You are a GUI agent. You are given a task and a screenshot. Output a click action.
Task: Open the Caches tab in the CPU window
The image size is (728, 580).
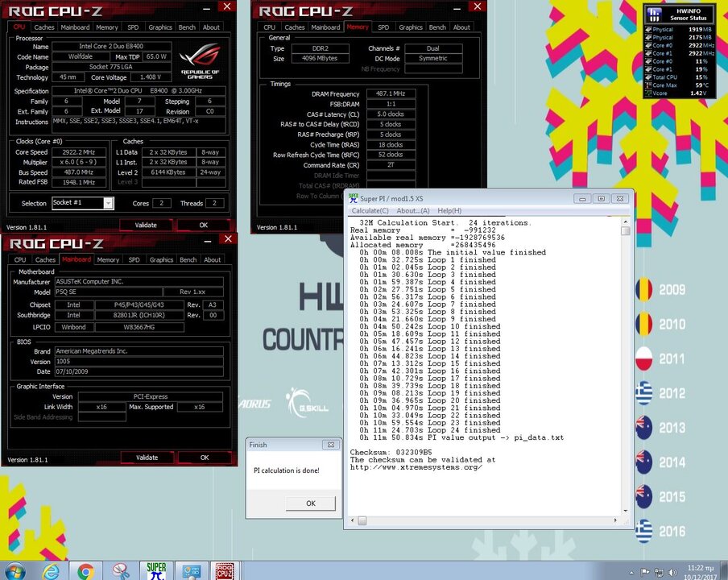tap(44, 27)
